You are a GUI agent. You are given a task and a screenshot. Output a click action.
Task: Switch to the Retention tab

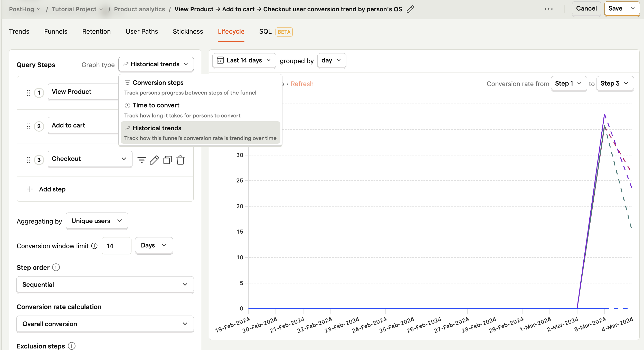pyautogui.click(x=96, y=31)
